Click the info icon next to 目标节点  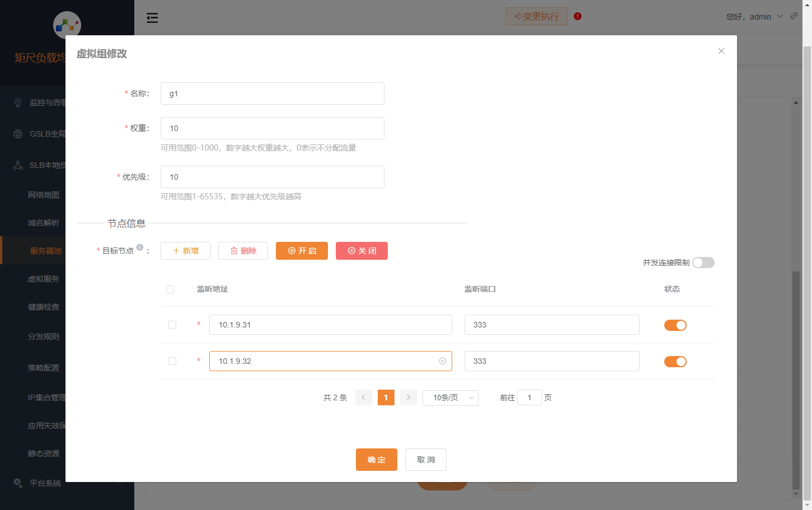tap(140, 247)
